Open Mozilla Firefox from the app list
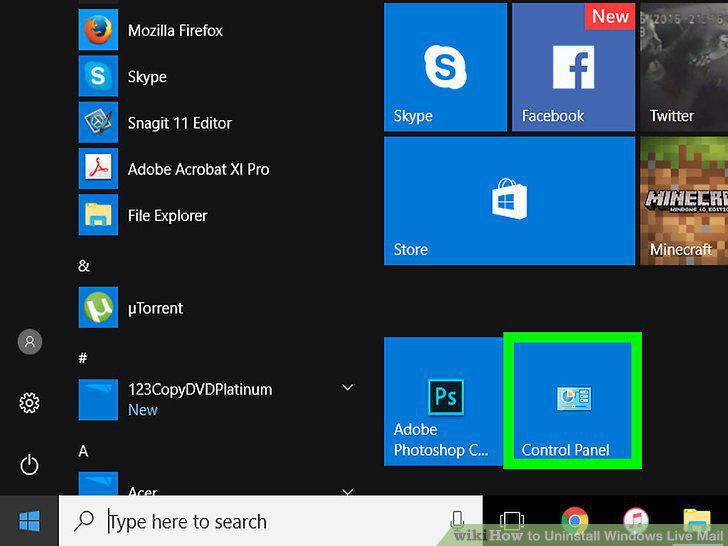Screen dimensions: 728x546 (x=214, y=30)
